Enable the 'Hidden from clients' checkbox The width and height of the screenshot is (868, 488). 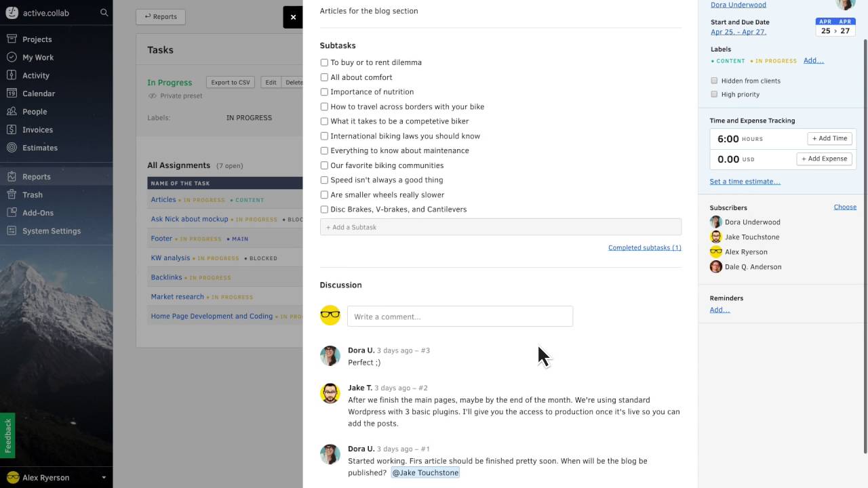tap(714, 81)
